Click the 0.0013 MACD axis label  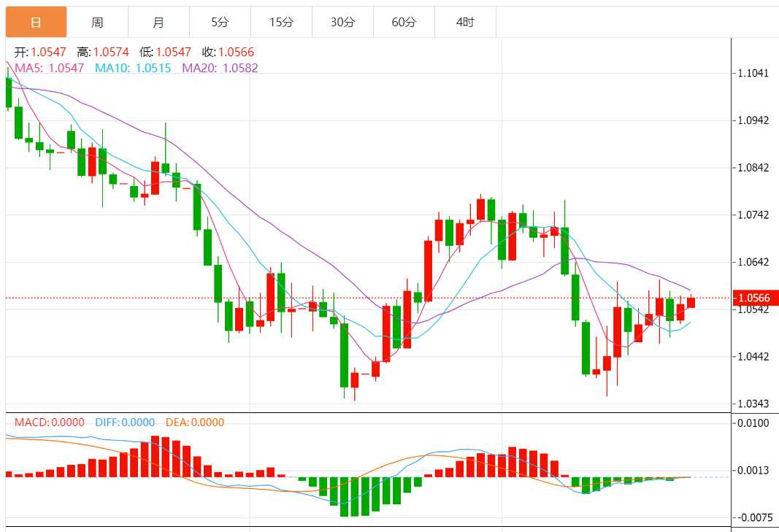[x=753, y=470]
